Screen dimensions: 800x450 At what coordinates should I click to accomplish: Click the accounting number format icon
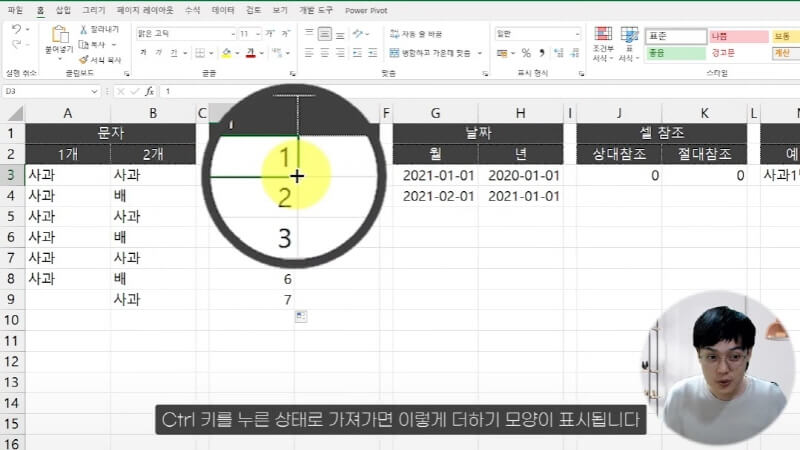tap(502, 53)
